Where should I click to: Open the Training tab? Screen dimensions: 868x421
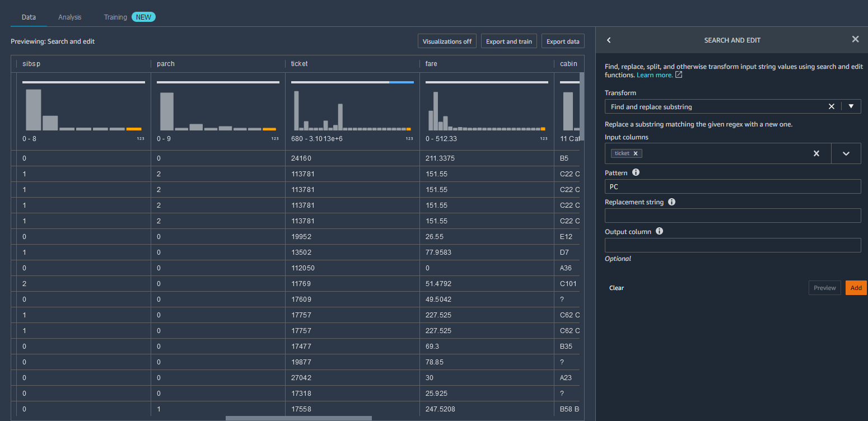pyautogui.click(x=115, y=17)
